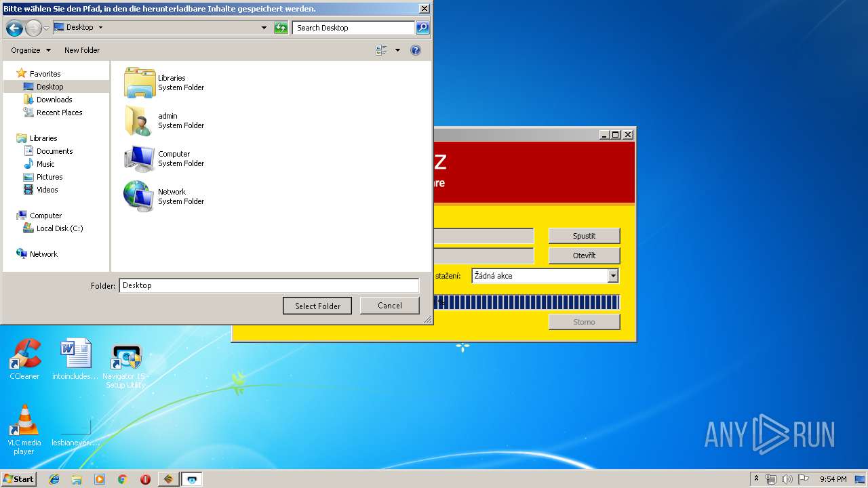Switch to the installer taskbar button
This screenshot has height=488, width=868.
168,479
